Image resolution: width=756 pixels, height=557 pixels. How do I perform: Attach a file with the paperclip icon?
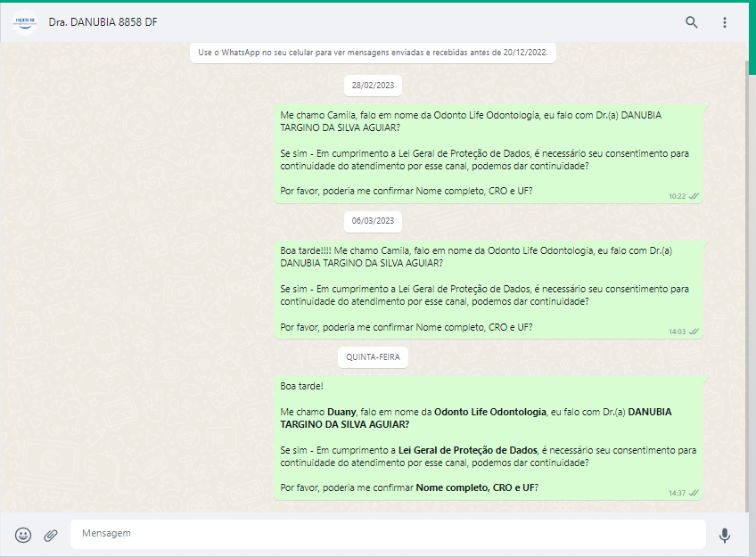tap(51, 535)
